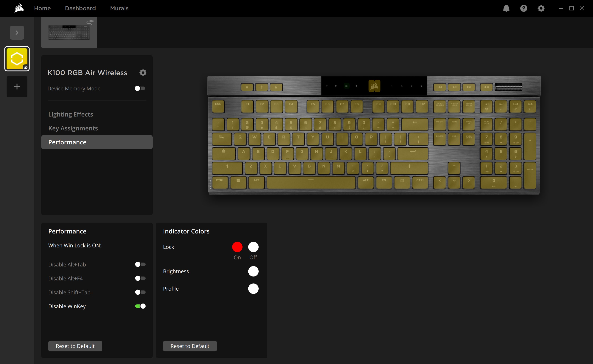593x364 pixels.
Task: Click the volume roller on keyboard
Action: point(509,87)
